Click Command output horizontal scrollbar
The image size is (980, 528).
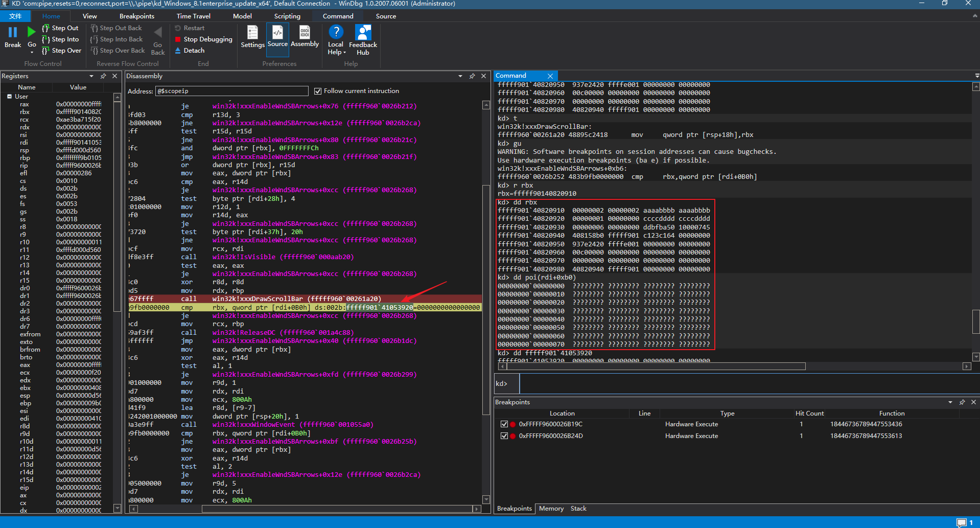[x=656, y=366]
